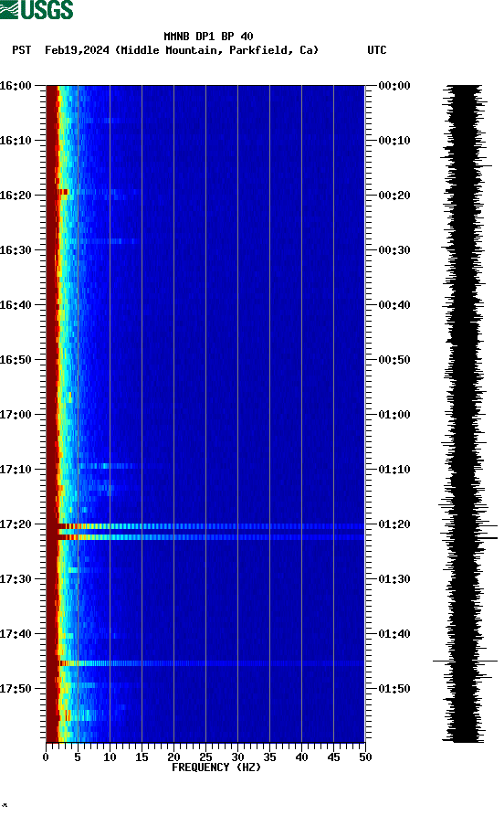Click the '0' frequency axis label
The image size is (504, 815).
[46, 757]
